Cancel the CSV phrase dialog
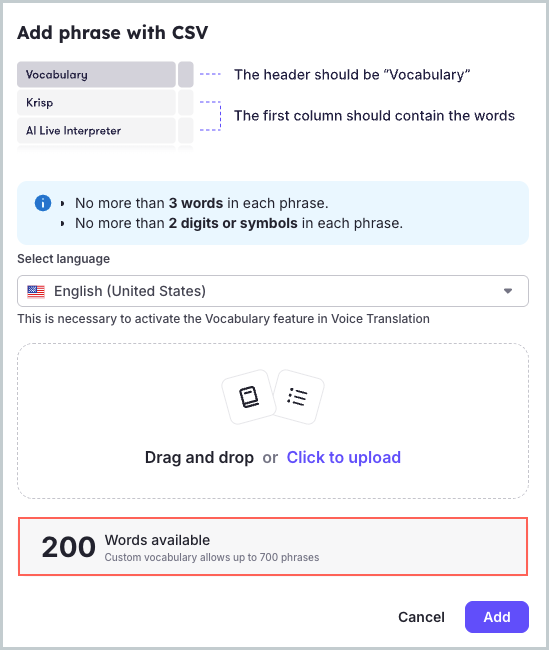The image size is (549, 650). (x=421, y=617)
